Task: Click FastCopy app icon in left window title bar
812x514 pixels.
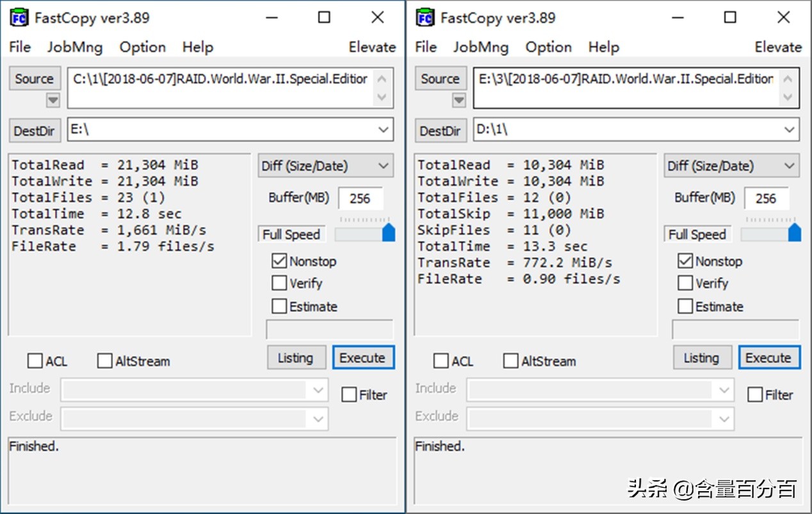Action: click(x=19, y=17)
